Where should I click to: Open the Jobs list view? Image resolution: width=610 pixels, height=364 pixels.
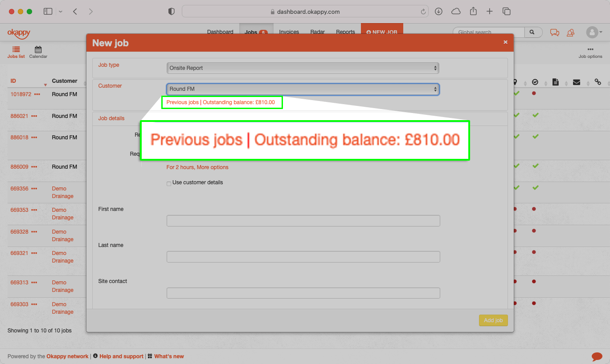[x=16, y=51]
